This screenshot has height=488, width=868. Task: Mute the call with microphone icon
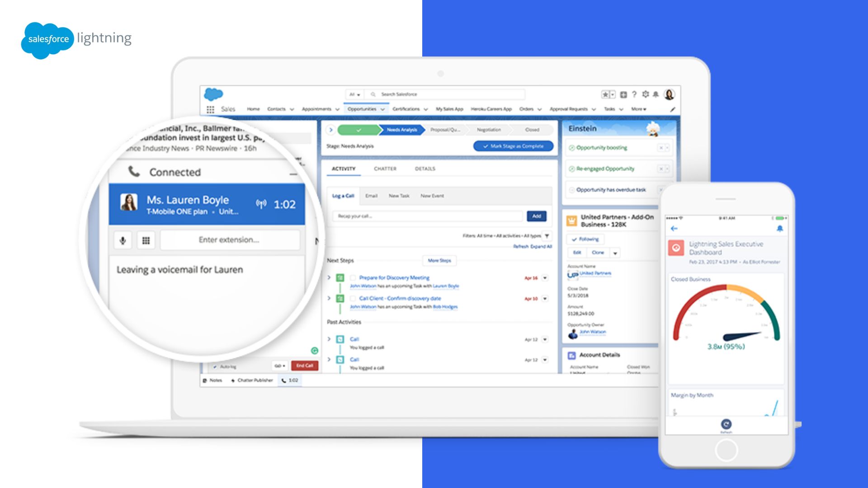pos(123,240)
